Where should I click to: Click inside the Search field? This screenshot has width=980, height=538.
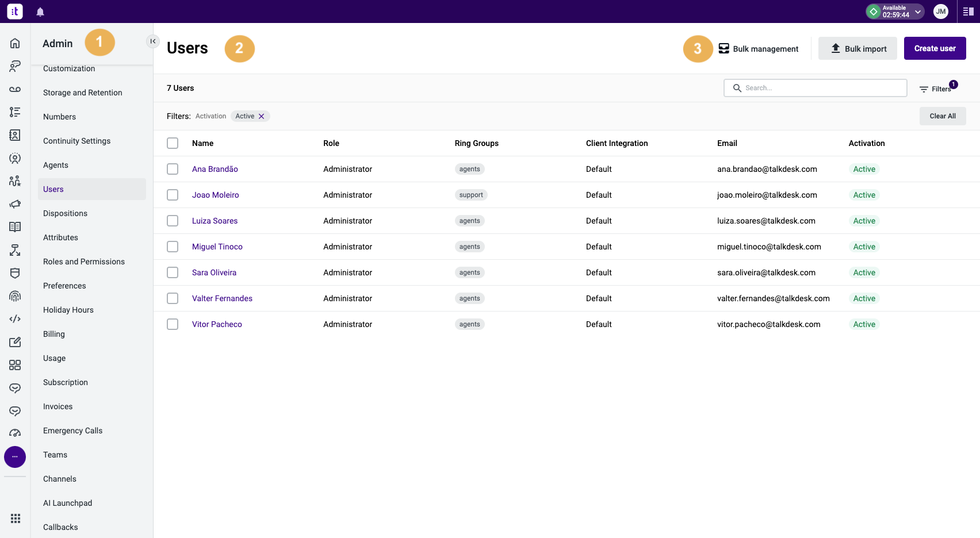pos(815,87)
